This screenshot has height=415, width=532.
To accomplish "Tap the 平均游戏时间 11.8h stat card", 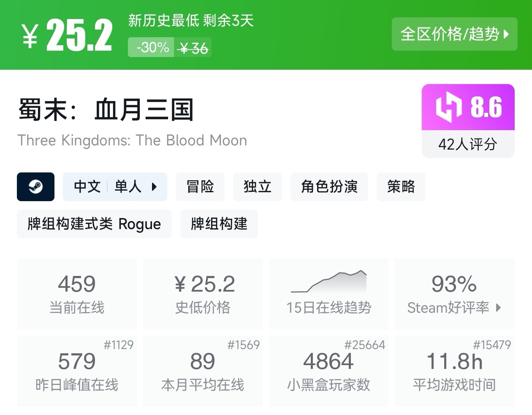I will [x=454, y=371].
